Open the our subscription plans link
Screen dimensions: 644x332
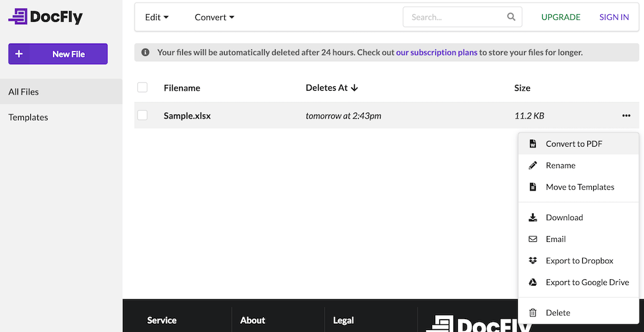point(437,53)
